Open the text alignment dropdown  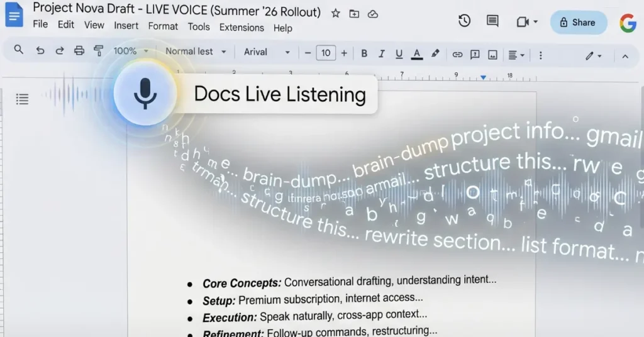click(x=516, y=55)
